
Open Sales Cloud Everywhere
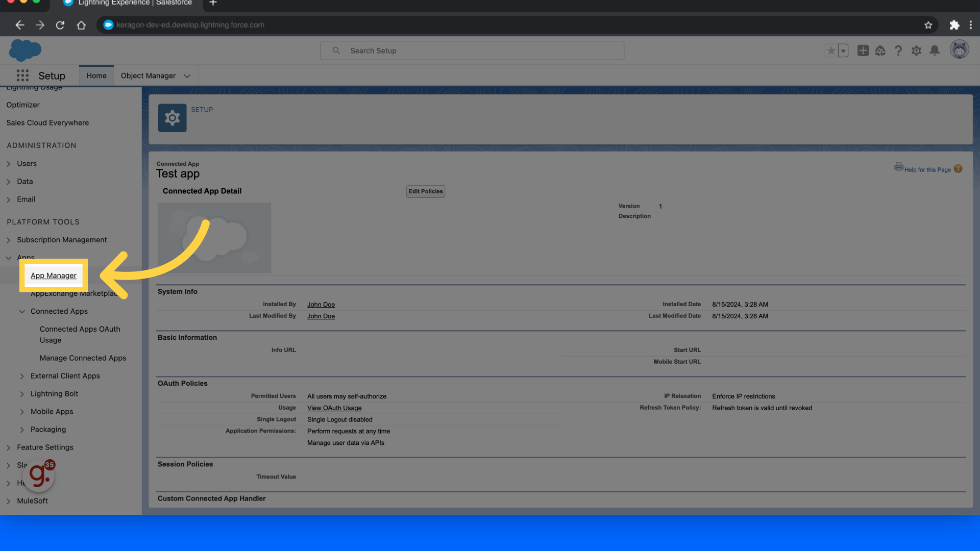tap(47, 123)
